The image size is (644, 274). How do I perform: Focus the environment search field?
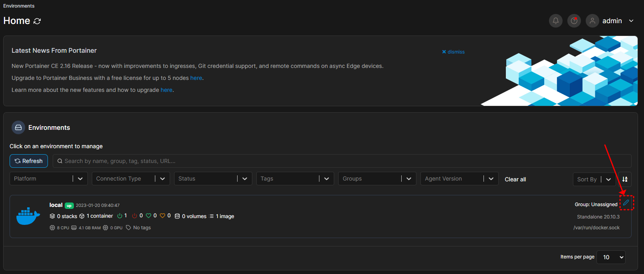342,161
